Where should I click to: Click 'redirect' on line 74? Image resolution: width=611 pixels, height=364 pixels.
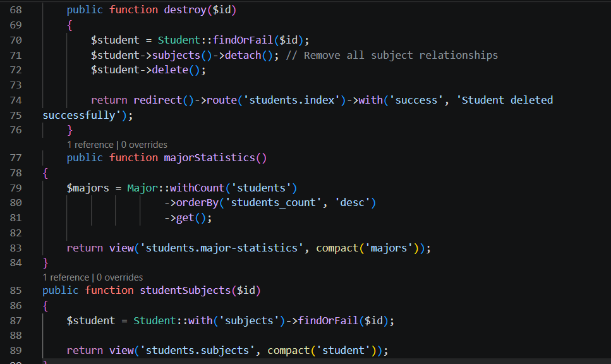(158, 100)
